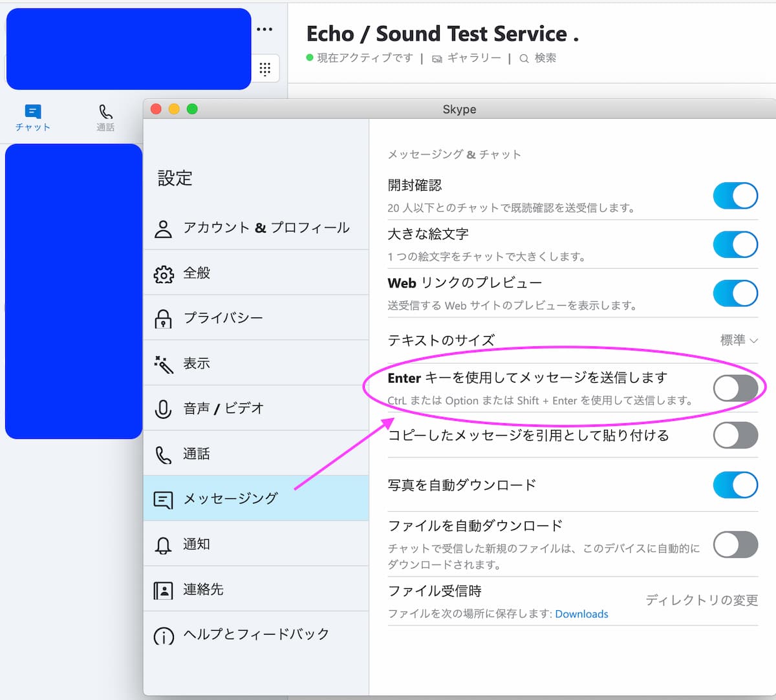
Task: Click the message icon beside メッセージング
Action: pyautogui.click(x=163, y=500)
